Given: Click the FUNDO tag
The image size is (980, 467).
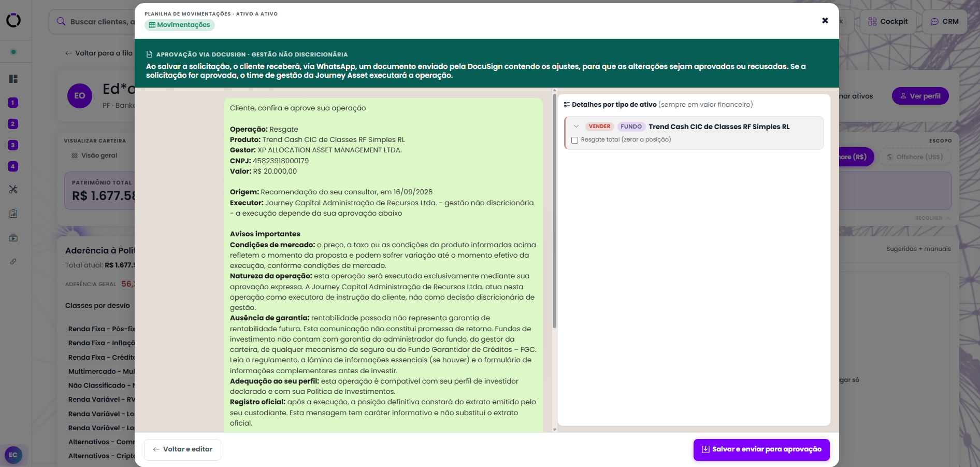Looking at the screenshot, I should pyautogui.click(x=631, y=126).
